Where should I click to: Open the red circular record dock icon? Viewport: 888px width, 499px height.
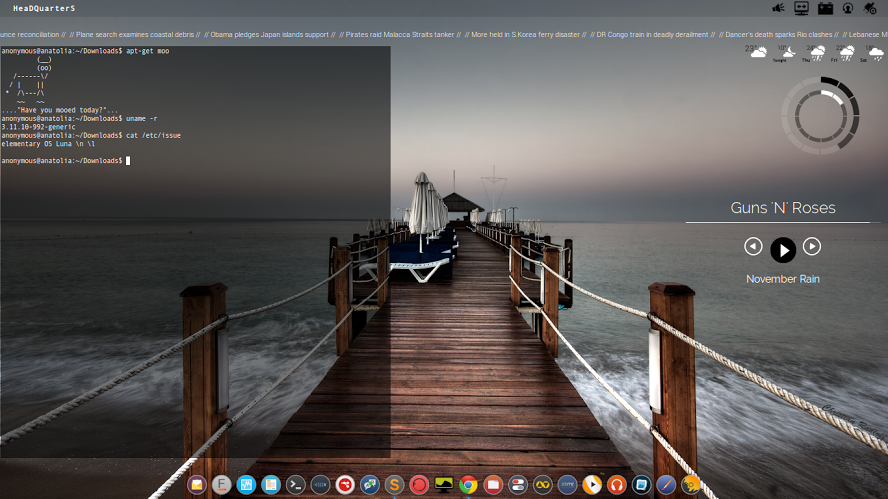[x=419, y=485]
